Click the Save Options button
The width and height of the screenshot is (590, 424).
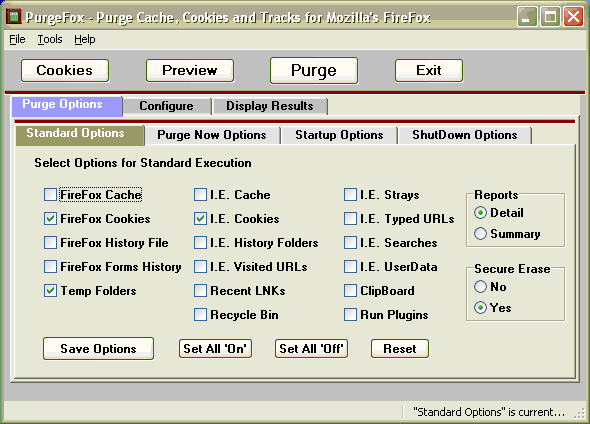pos(99,349)
